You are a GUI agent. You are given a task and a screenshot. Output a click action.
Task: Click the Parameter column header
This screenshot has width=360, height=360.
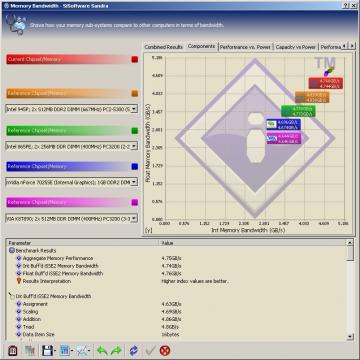(x=82, y=243)
